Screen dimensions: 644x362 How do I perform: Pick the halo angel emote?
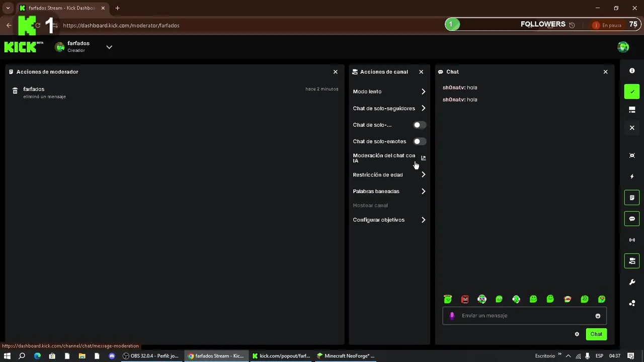pos(448,299)
